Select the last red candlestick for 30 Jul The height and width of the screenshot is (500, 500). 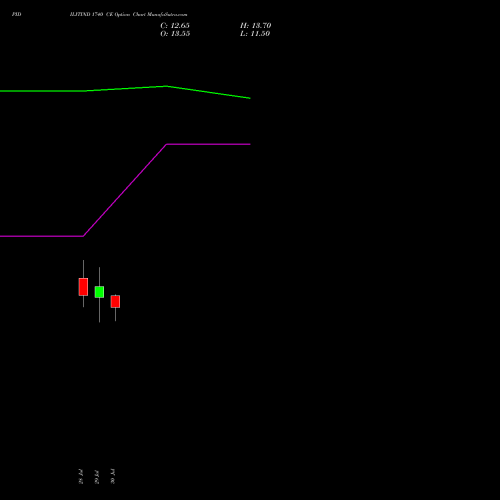pos(115,301)
